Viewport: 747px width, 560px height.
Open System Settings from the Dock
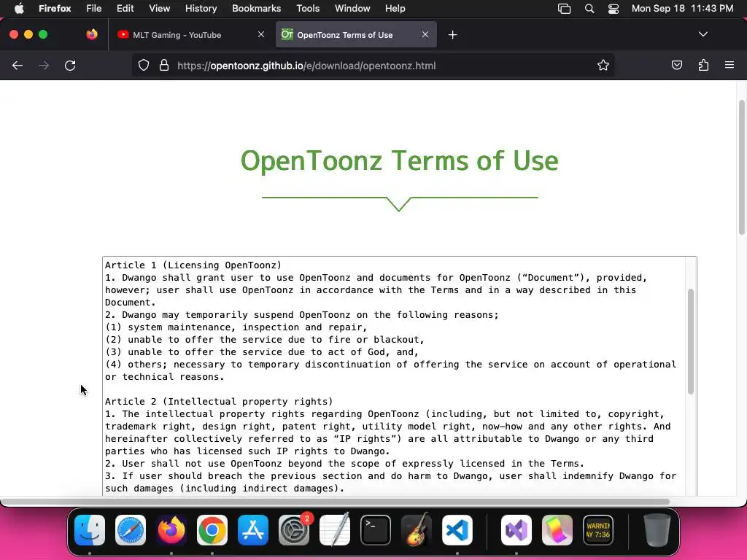pos(294,530)
